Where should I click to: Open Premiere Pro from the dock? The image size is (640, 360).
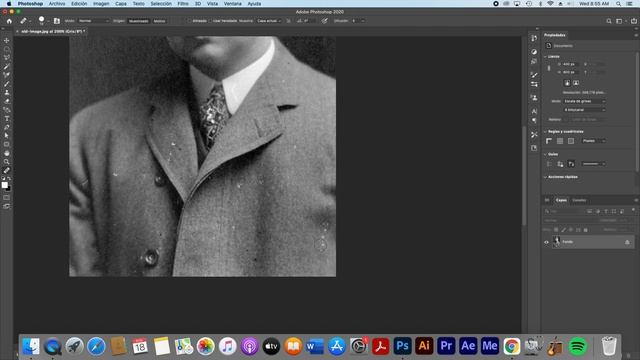446,346
